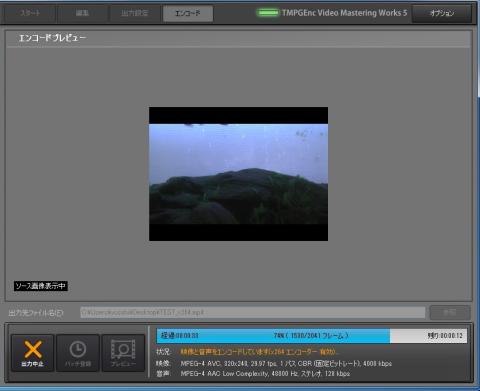Image resolution: width=480 pixels, height=391 pixels.
Task: Click the ソース画像表示中 label
Action: [x=41, y=286]
